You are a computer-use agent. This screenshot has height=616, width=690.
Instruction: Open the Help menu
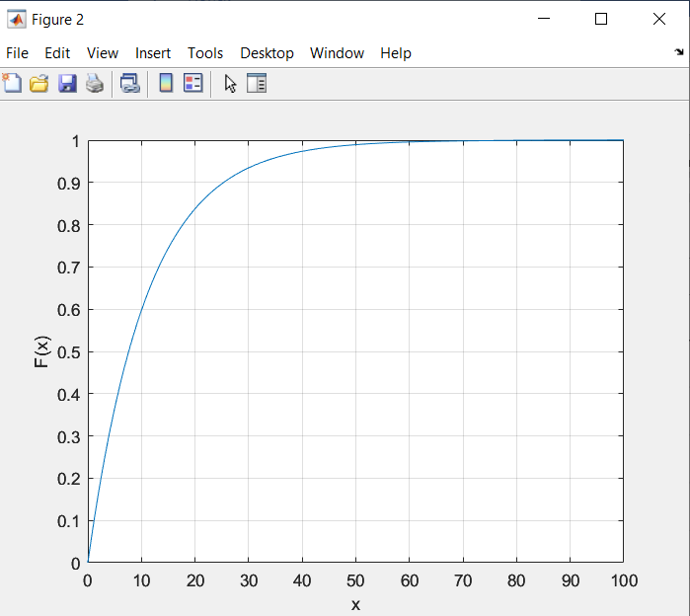[396, 53]
